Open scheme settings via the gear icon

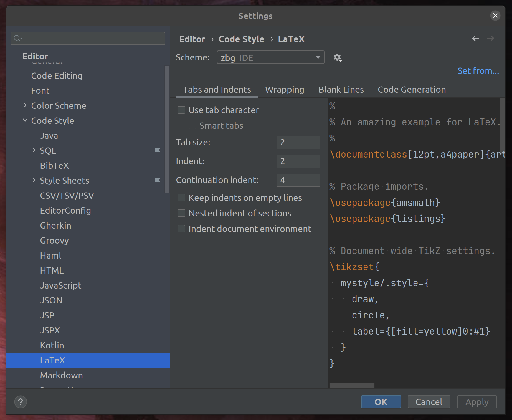[x=337, y=58]
